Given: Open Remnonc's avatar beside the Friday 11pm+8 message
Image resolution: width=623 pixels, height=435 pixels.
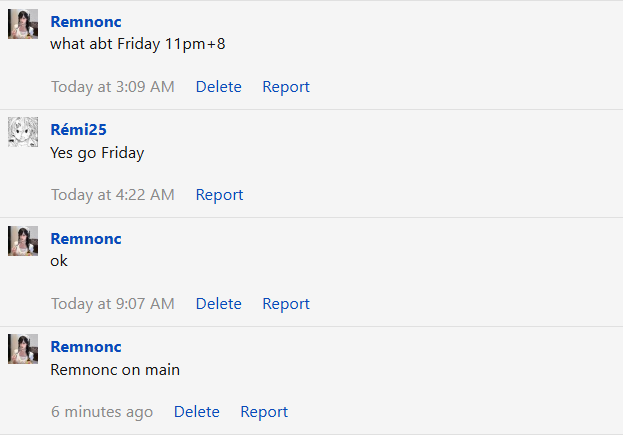Looking at the screenshot, I should coord(23,24).
